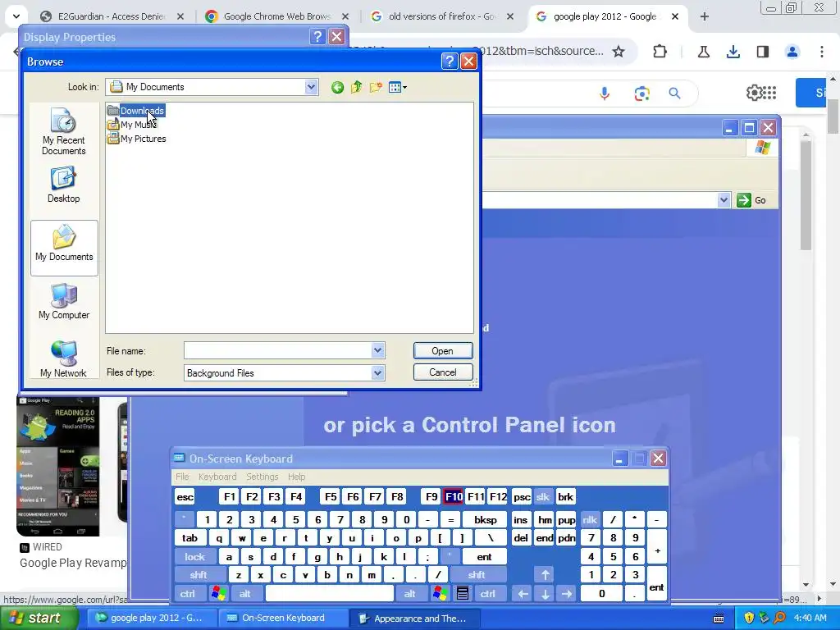
Task: Select My Documents in the places bar
Action: tap(64, 248)
